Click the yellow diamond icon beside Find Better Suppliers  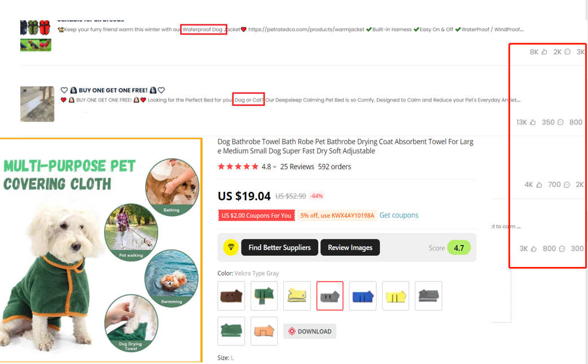[x=231, y=247]
